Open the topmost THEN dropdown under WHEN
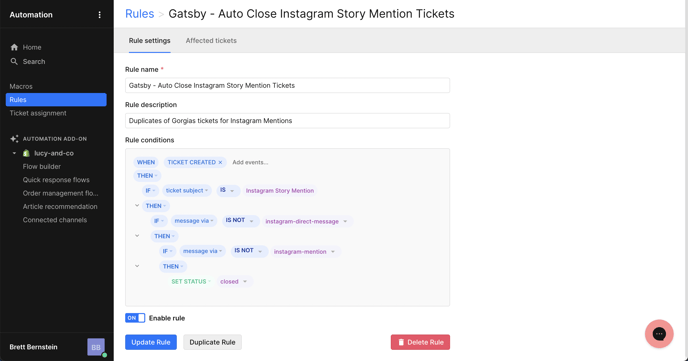This screenshot has height=361, width=688. (x=147, y=175)
